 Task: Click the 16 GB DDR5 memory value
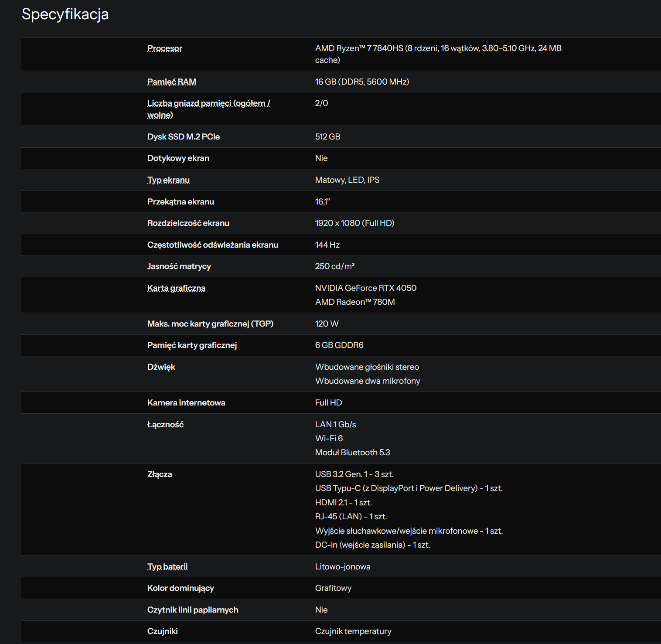pos(362,82)
